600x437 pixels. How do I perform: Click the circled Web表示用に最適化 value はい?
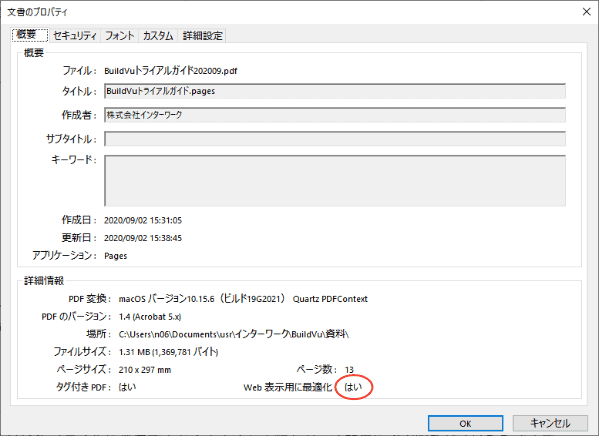click(353, 387)
